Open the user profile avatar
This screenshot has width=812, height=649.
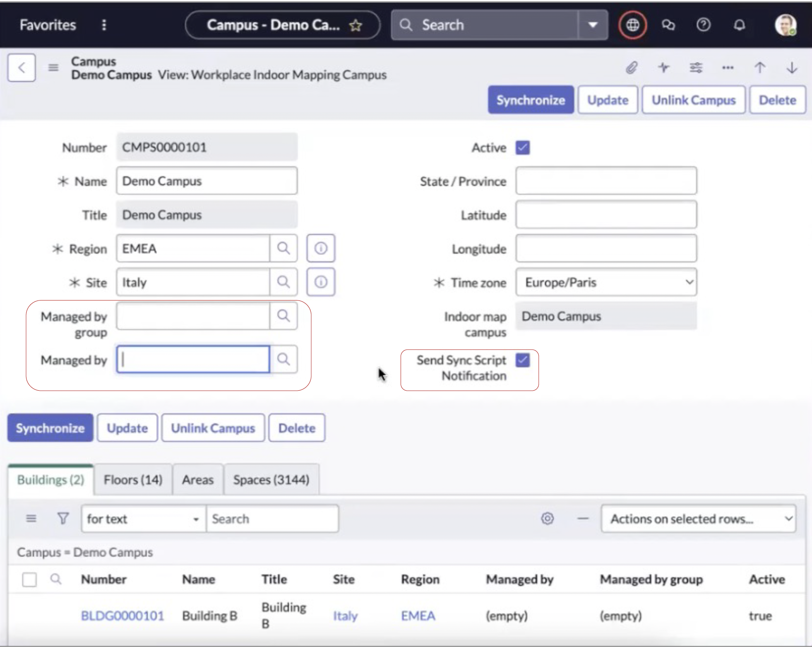click(785, 25)
